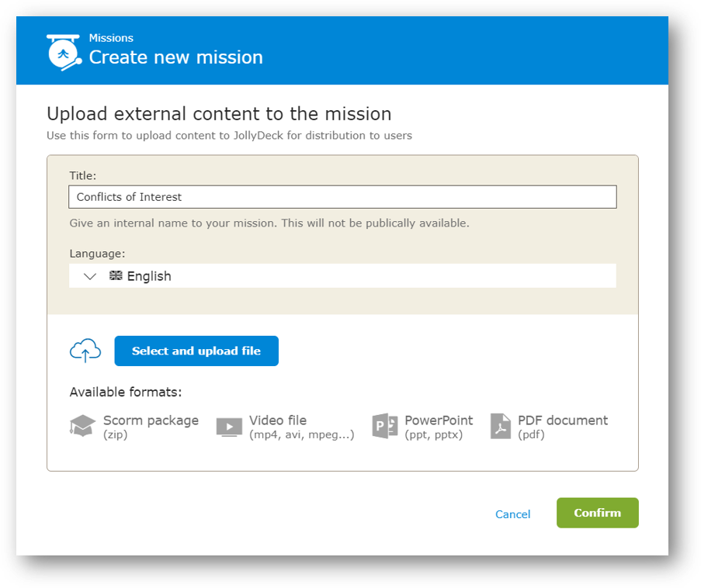Cancel the mission creation
This screenshot has width=701, height=588.
[513, 514]
